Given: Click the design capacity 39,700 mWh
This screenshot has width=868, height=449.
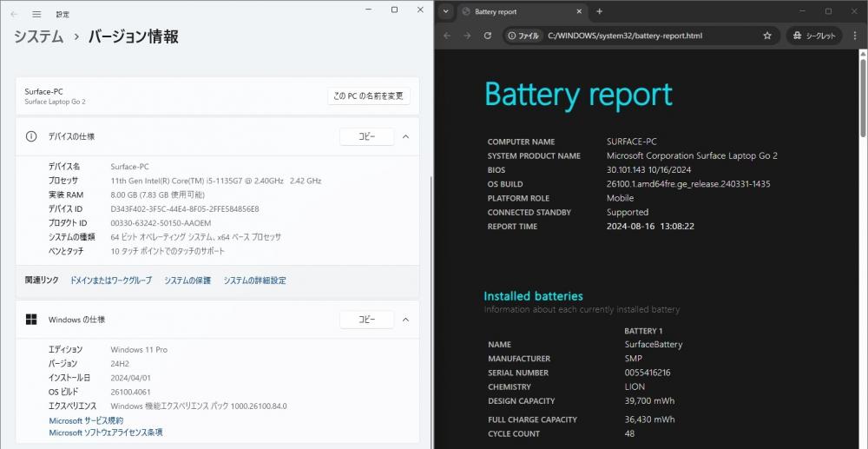Looking at the screenshot, I should 649,401.
